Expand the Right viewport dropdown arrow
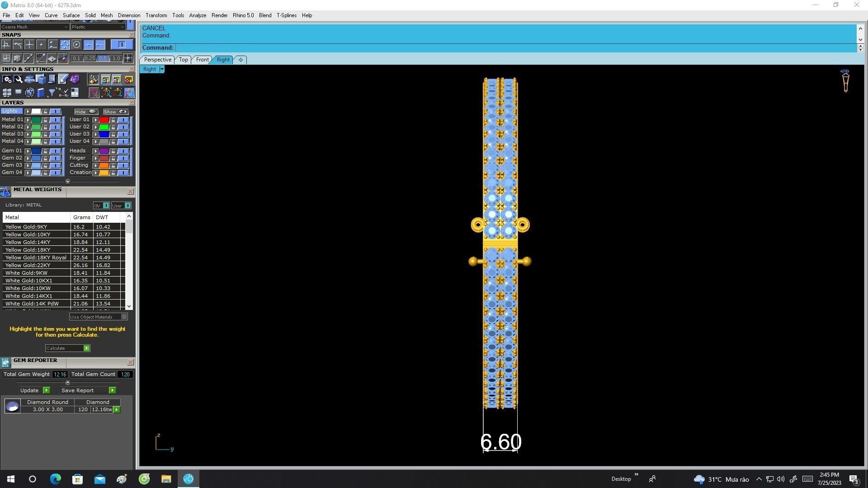Viewport: 868px width, 488px height. pos(162,70)
